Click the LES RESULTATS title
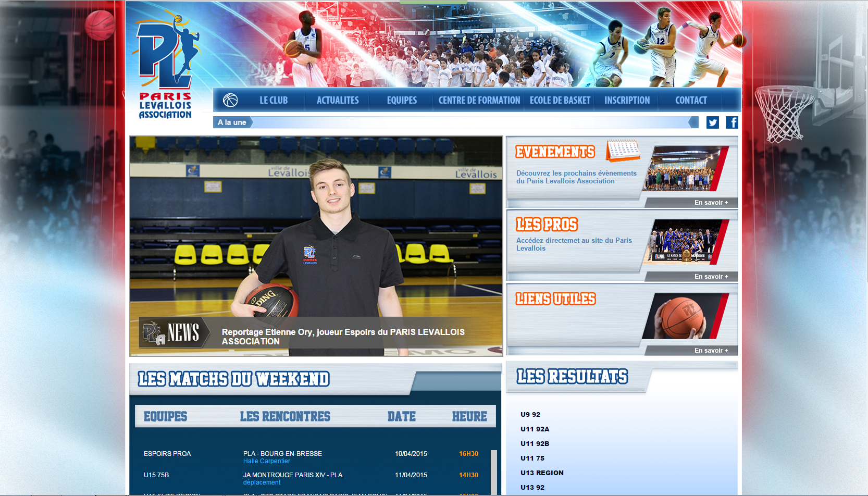 pos(572,377)
